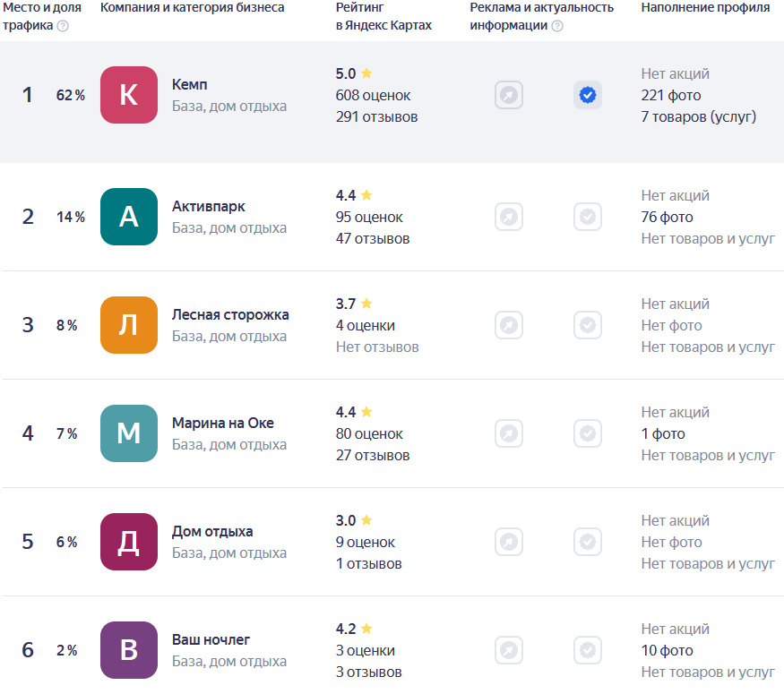Click the help icon next to 'трафика'
The width and height of the screenshot is (784, 694).
pos(63,26)
